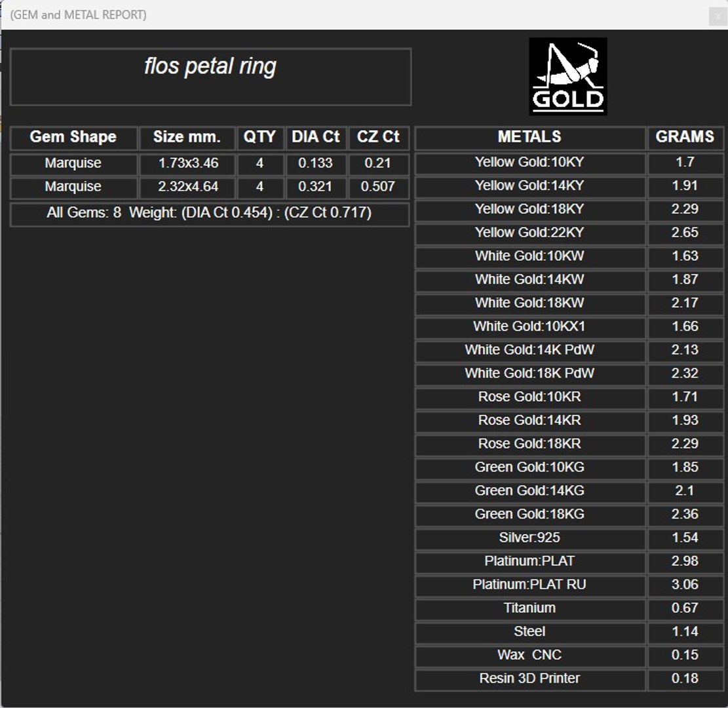Click the 1.63 grams value
The height and width of the screenshot is (708, 728).
coord(685,257)
